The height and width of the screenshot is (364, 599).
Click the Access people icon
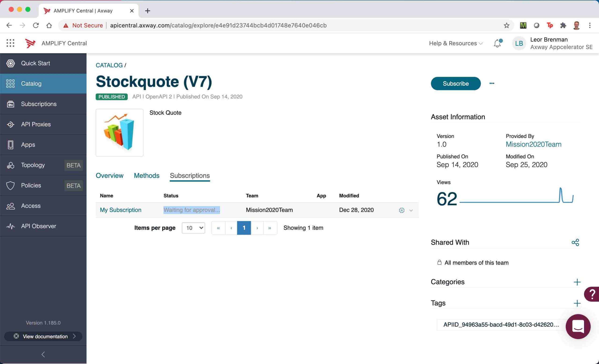click(x=11, y=206)
